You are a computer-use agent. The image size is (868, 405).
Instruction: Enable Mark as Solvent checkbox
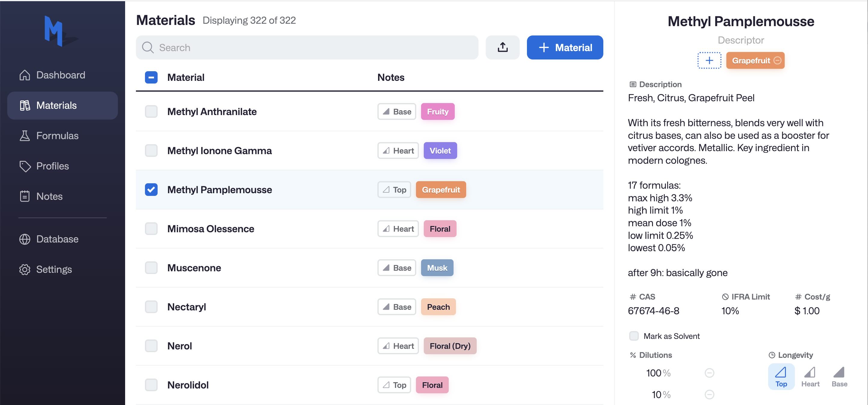point(634,336)
